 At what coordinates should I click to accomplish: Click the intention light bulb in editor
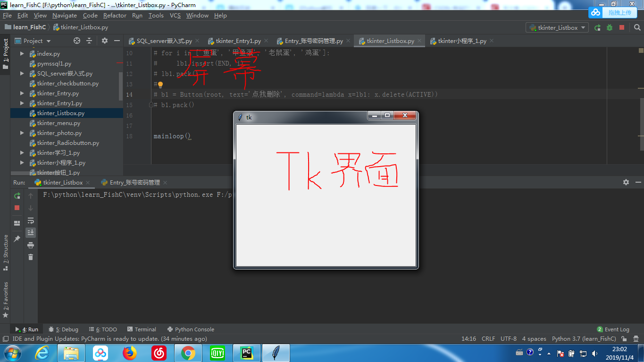click(x=160, y=84)
